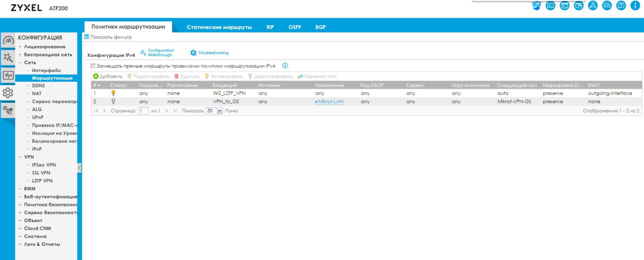Open DDNS in navigation tree
The width and height of the screenshot is (644, 260).
(38, 86)
